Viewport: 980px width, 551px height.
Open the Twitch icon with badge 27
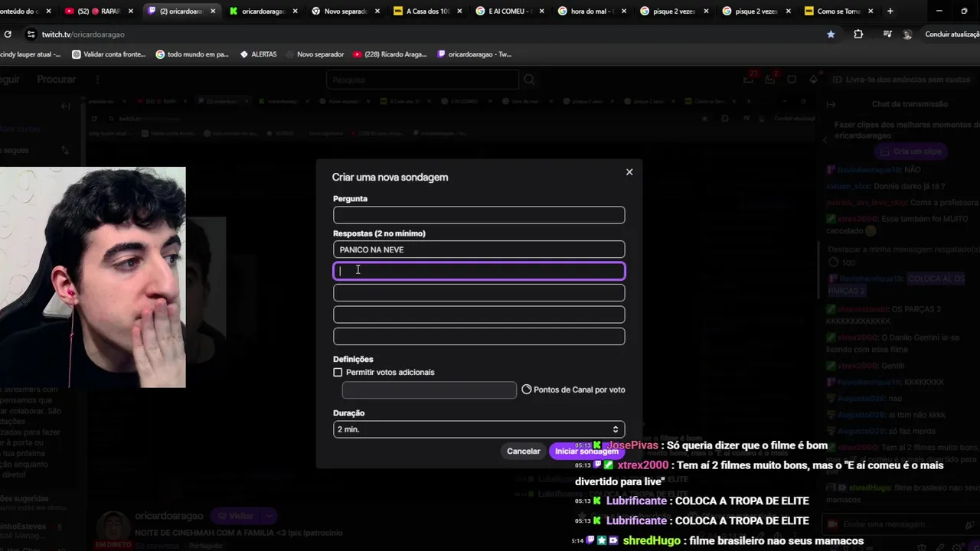click(750, 79)
